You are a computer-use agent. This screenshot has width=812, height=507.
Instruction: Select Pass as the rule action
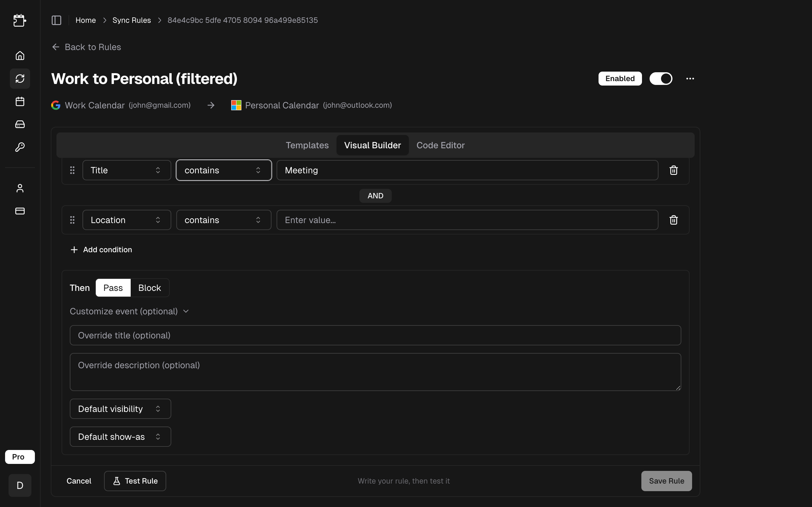[x=113, y=287]
